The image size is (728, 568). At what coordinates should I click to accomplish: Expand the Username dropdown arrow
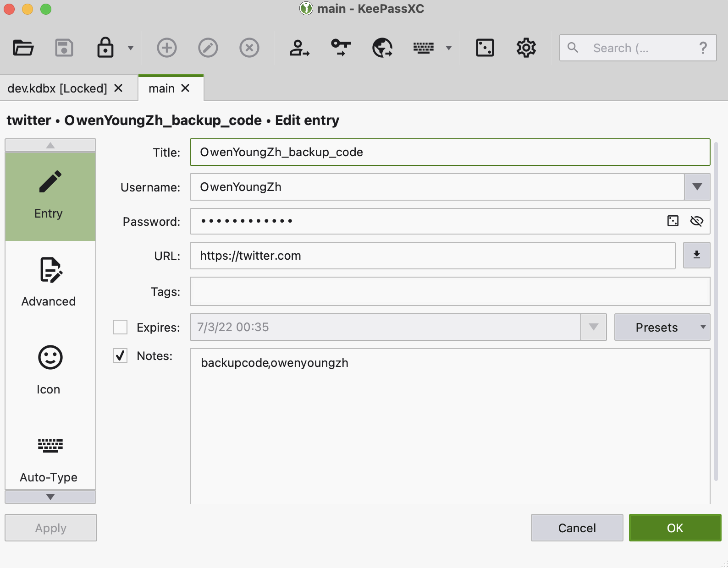[697, 187]
